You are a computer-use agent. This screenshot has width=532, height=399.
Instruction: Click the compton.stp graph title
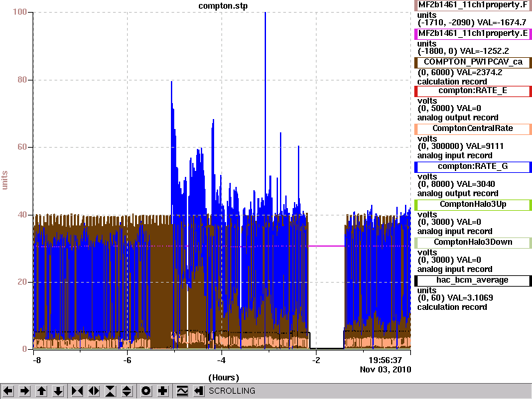point(223,6)
